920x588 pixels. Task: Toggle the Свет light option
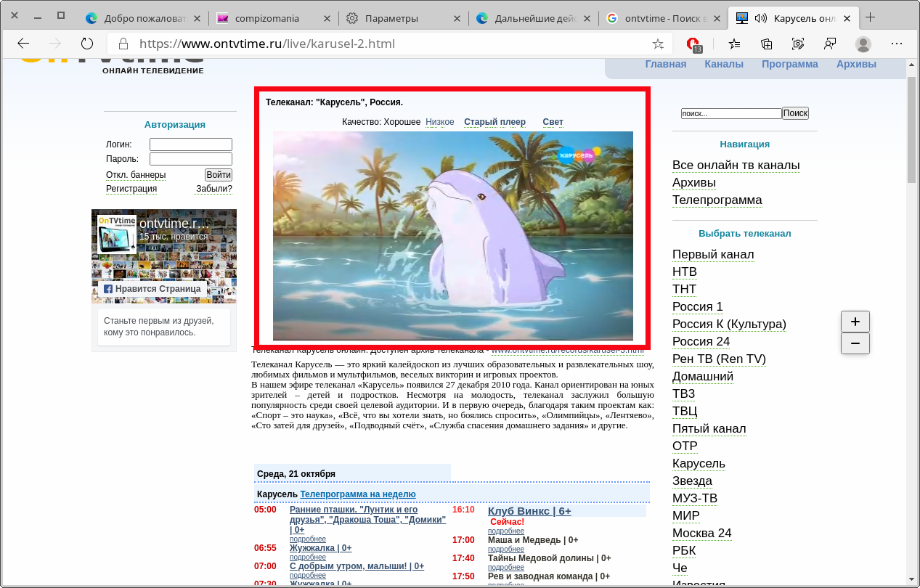pyautogui.click(x=553, y=122)
